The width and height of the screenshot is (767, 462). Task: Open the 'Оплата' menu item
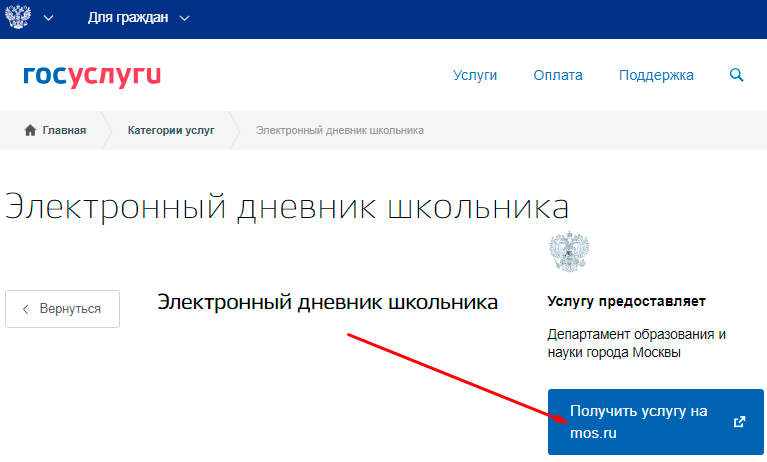point(558,75)
